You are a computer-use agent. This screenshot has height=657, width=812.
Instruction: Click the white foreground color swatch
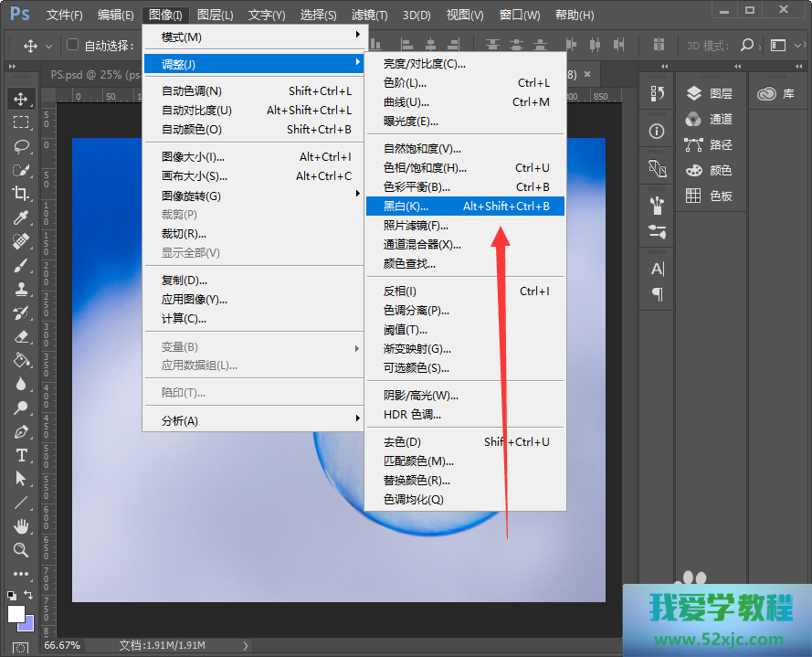tap(16, 613)
